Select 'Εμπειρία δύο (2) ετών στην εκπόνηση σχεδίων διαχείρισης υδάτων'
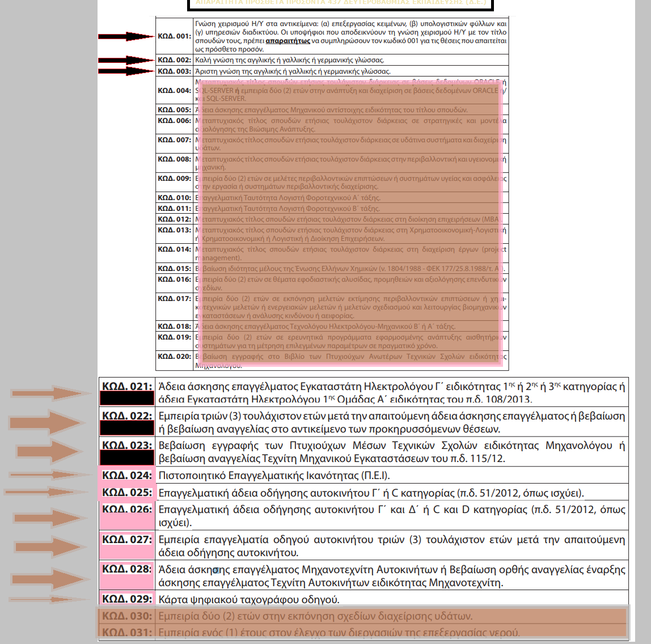 pos(315,616)
